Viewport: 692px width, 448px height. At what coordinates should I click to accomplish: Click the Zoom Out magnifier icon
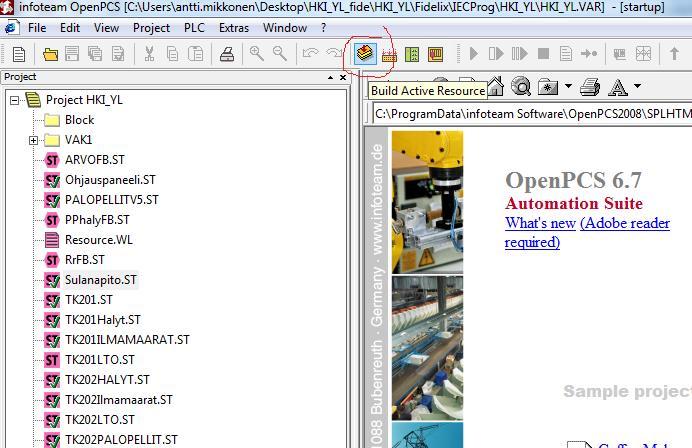click(280, 53)
